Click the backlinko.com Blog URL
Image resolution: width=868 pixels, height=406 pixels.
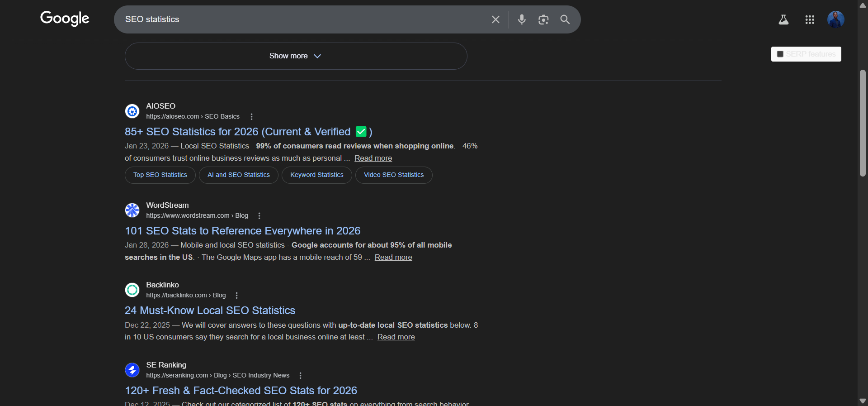[x=186, y=295]
